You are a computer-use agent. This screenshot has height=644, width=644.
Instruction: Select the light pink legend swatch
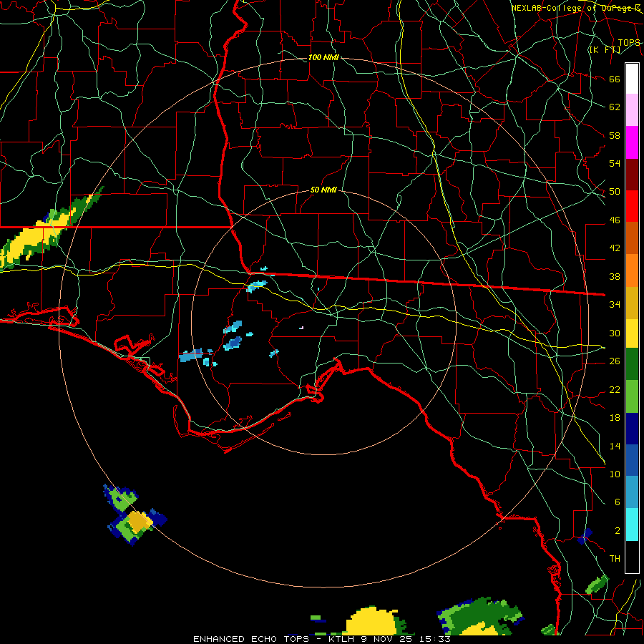pyautogui.click(x=632, y=110)
